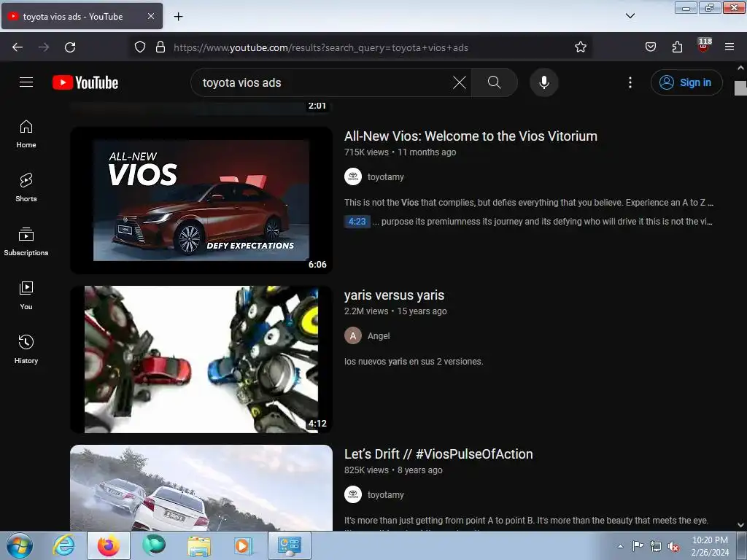Open the yaris versus yaris title
747x560 pixels.
click(x=394, y=295)
